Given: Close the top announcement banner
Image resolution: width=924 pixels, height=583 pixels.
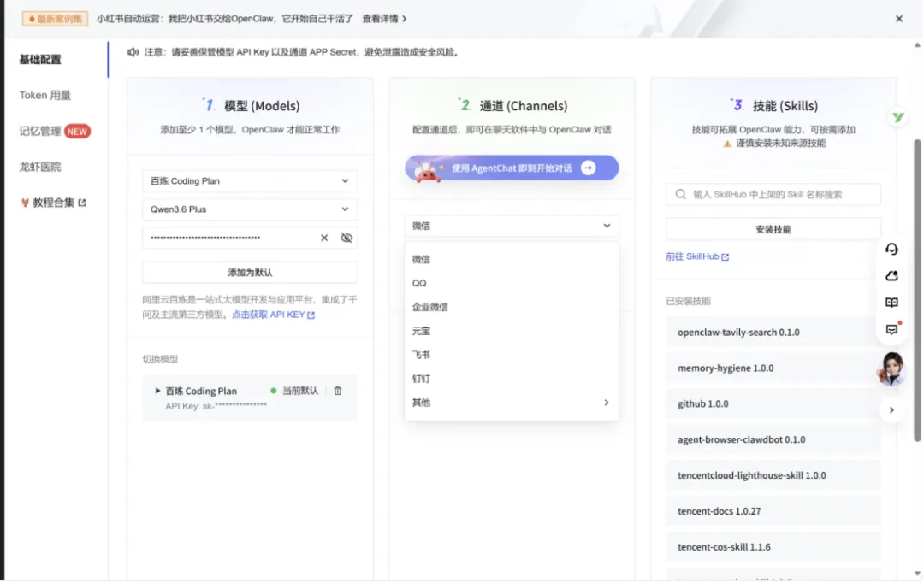Looking at the screenshot, I should coord(898,19).
